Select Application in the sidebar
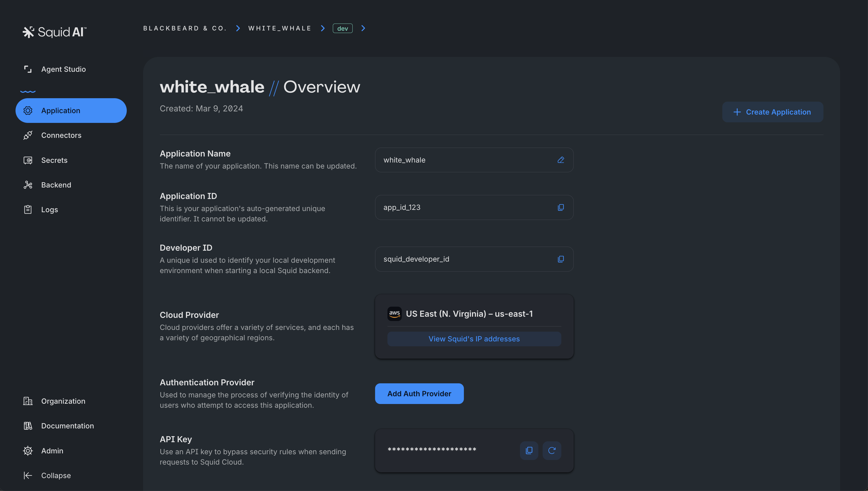Image resolution: width=868 pixels, height=491 pixels. click(x=71, y=111)
